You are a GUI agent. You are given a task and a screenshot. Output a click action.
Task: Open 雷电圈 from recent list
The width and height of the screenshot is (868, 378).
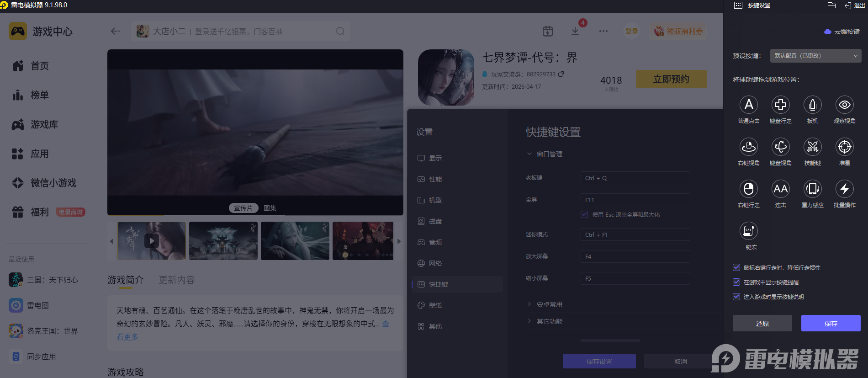point(29,305)
